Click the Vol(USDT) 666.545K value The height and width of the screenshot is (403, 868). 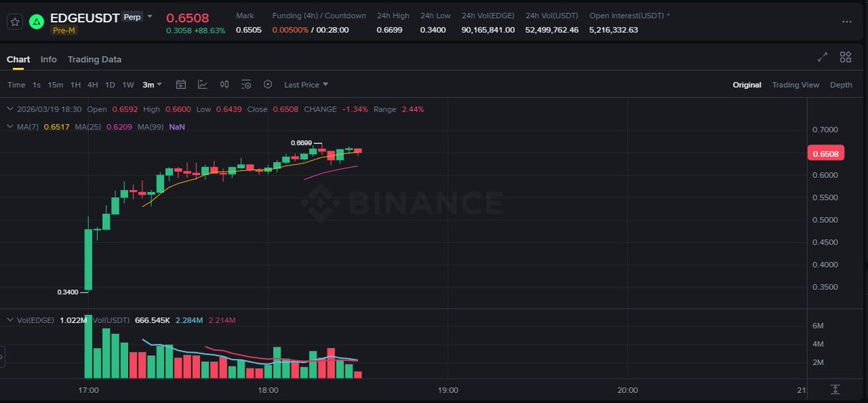pyautogui.click(x=152, y=319)
